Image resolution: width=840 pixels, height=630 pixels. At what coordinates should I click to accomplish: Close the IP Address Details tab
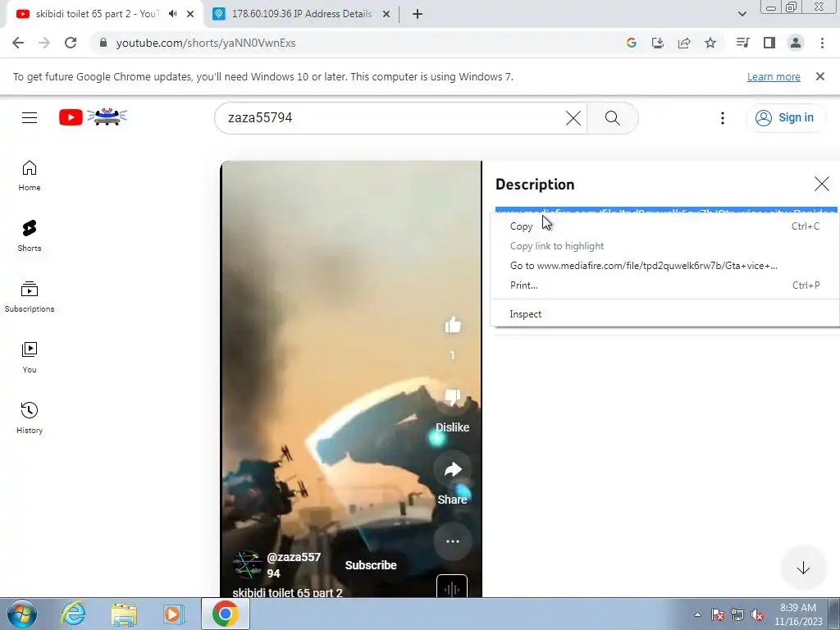pyautogui.click(x=386, y=14)
